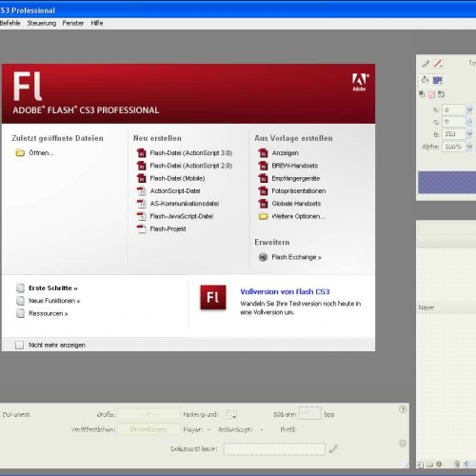
Task: Click the Neu erstellen heading
Action: pyautogui.click(x=157, y=138)
